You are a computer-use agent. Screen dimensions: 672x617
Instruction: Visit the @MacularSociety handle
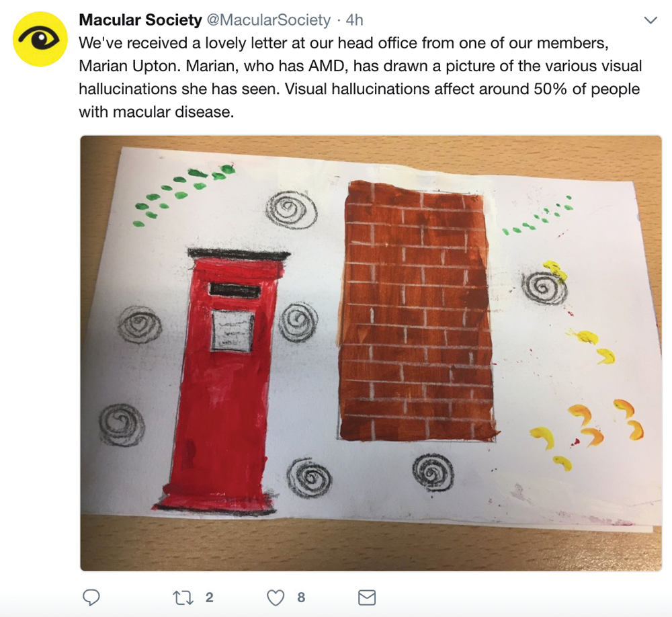click(x=269, y=19)
